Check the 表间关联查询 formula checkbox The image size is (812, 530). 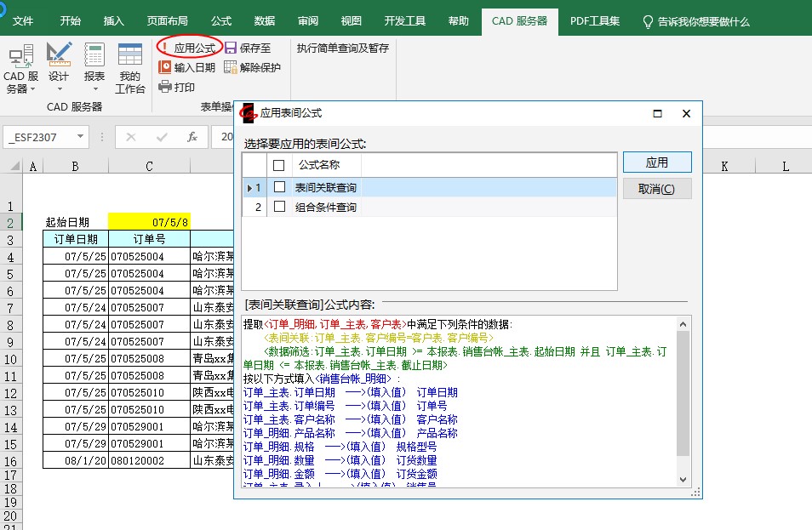click(279, 187)
